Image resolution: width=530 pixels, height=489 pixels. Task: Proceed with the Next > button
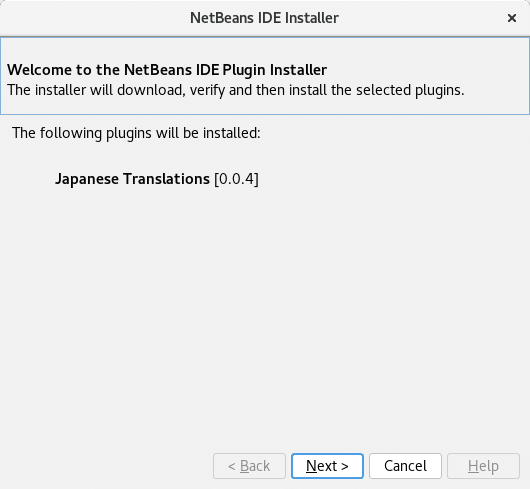tap(327, 466)
